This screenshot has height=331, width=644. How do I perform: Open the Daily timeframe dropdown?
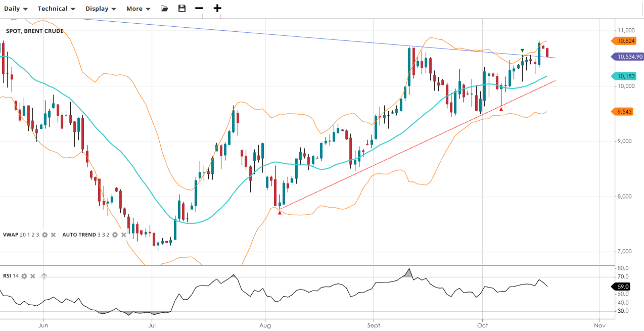tap(16, 9)
